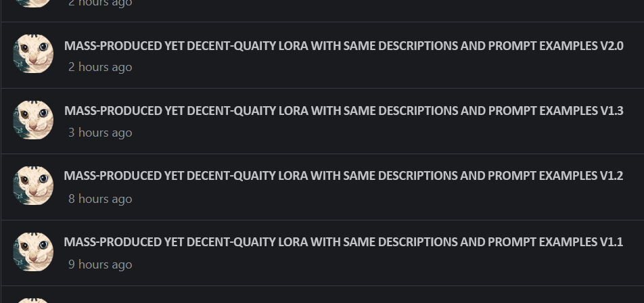Click the "3 hours ago" timestamp
The width and height of the screenshot is (644, 303).
[x=100, y=133]
